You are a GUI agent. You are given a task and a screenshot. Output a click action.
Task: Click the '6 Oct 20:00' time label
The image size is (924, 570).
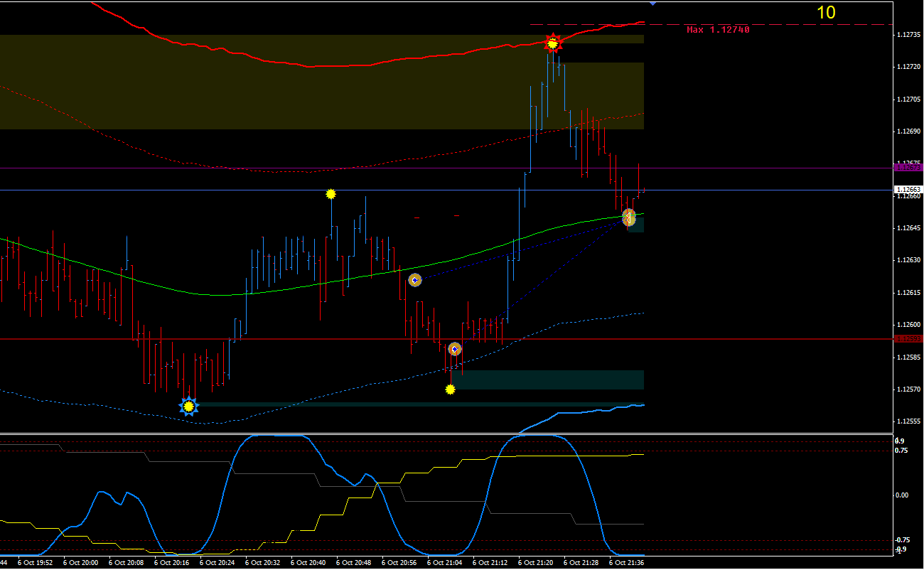(x=80, y=562)
